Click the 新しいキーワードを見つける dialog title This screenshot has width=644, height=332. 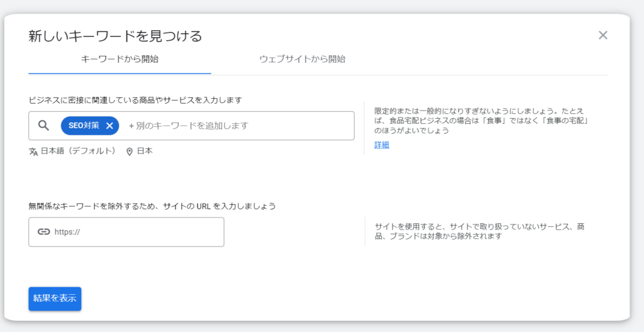click(116, 36)
